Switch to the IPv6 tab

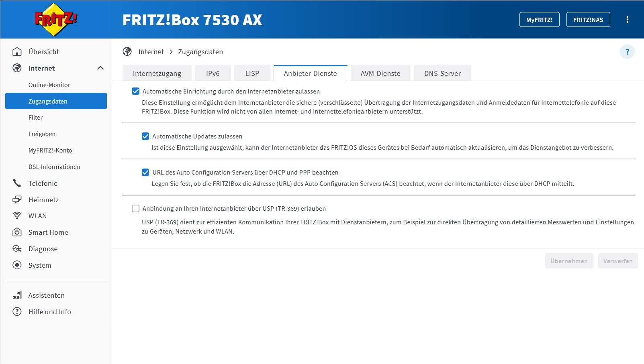(213, 73)
